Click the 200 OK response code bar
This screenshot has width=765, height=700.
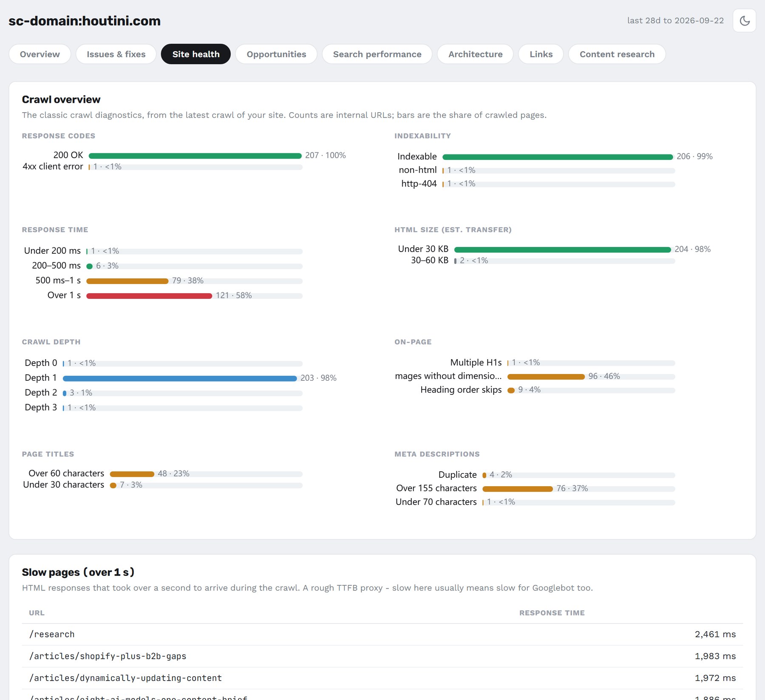tap(195, 156)
